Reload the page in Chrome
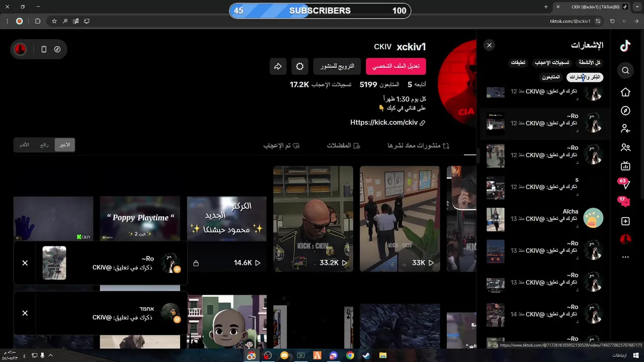Screen dimensions: 644x362 pyautogui.click(x=612, y=21)
